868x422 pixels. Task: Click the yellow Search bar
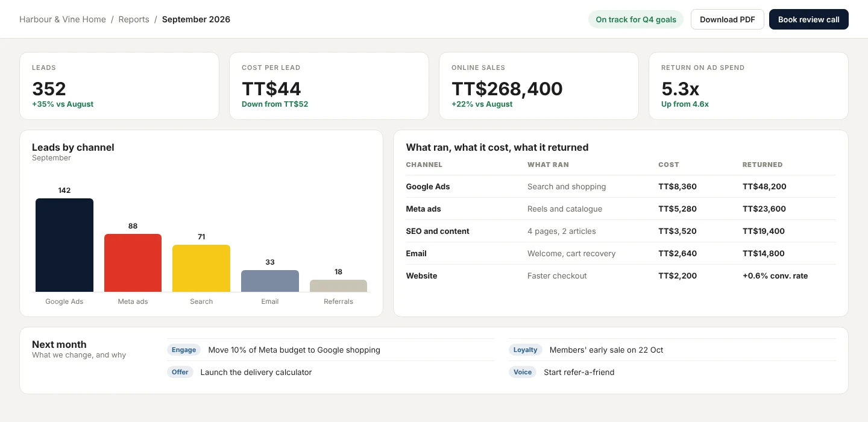[201, 268]
